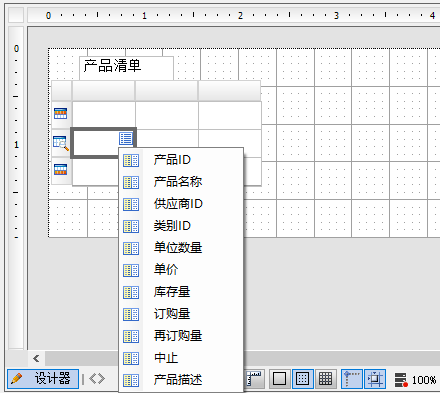440x393 pixels.
Task: Select the second table column header handle
Action: (x=167, y=90)
